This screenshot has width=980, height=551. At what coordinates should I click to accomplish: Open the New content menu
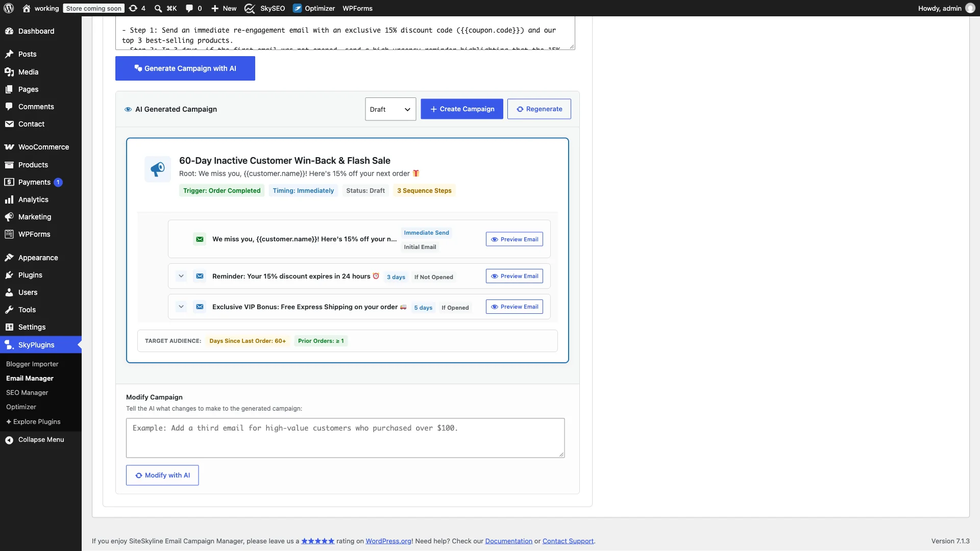click(x=224, y=8)
